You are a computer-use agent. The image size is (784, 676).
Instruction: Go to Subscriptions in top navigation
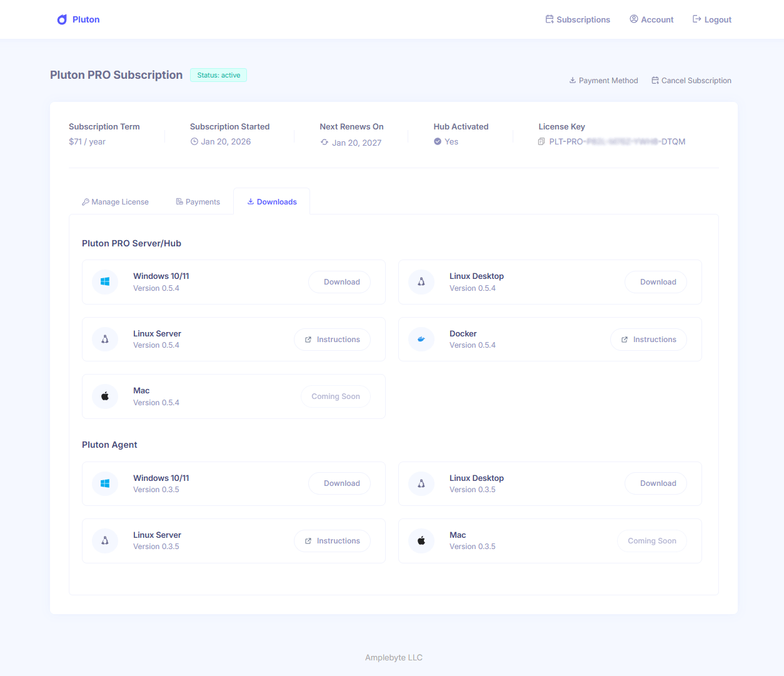(x=577, y=19)
